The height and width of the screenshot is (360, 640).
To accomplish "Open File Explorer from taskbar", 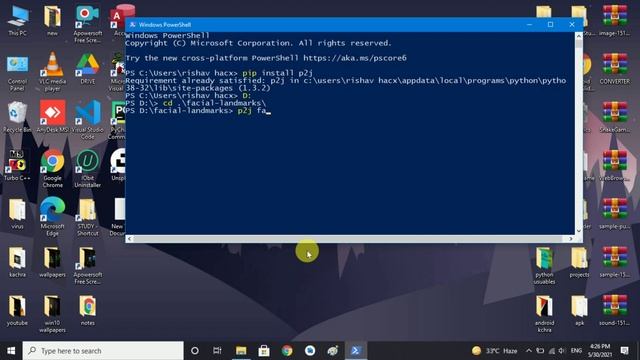I will point(241,351).
